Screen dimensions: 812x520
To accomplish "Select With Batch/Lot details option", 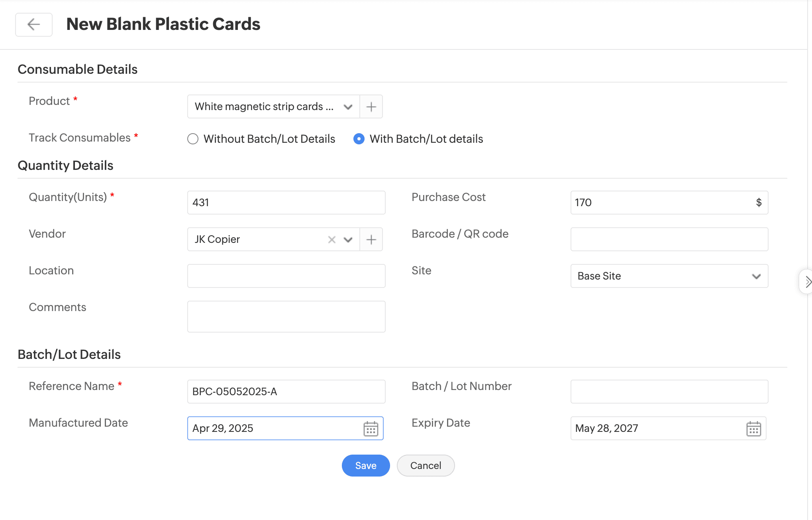I will [359, 139].
